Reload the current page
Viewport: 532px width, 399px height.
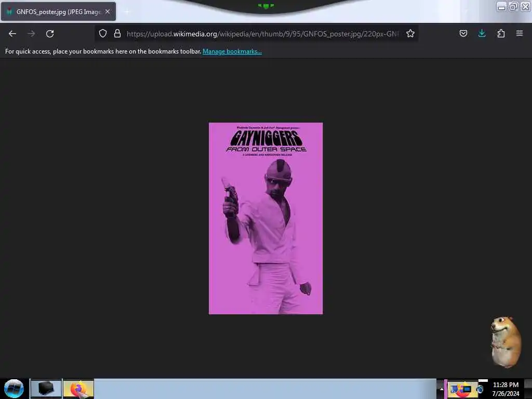click(x=50, y=34)
